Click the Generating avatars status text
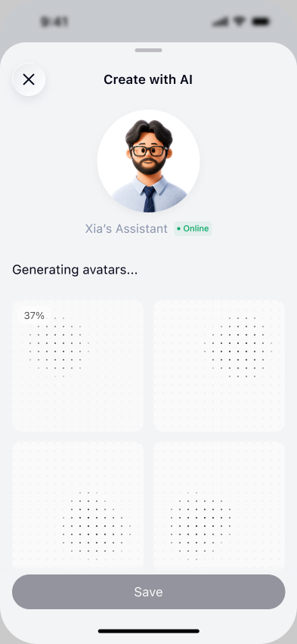297x644 pixels. pos(75,270)
